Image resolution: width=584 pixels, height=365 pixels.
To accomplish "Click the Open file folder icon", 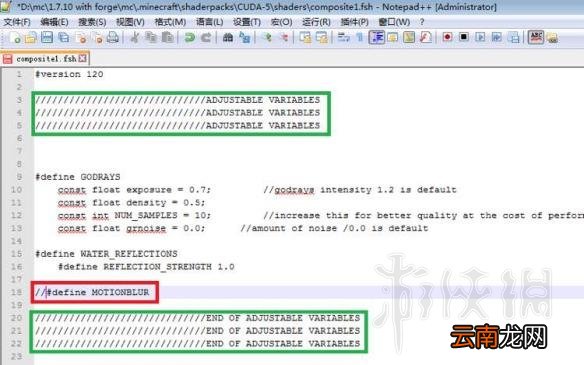I will pos(31,37).
